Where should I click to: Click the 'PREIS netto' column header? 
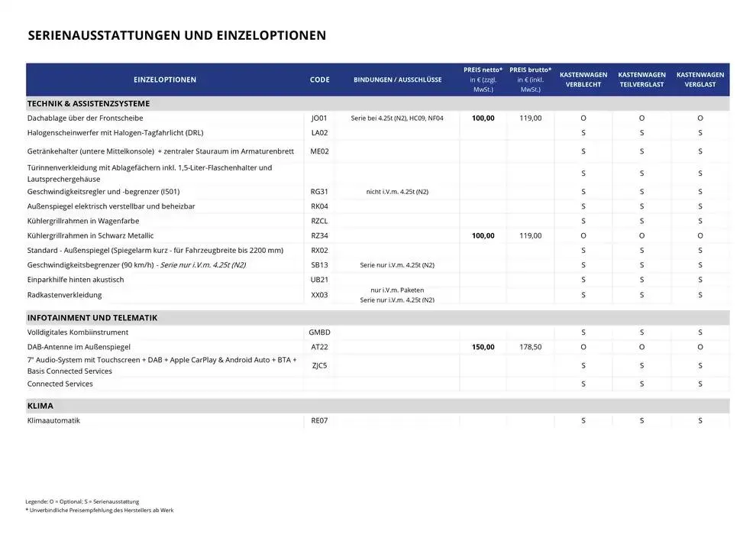pos(483,79)
